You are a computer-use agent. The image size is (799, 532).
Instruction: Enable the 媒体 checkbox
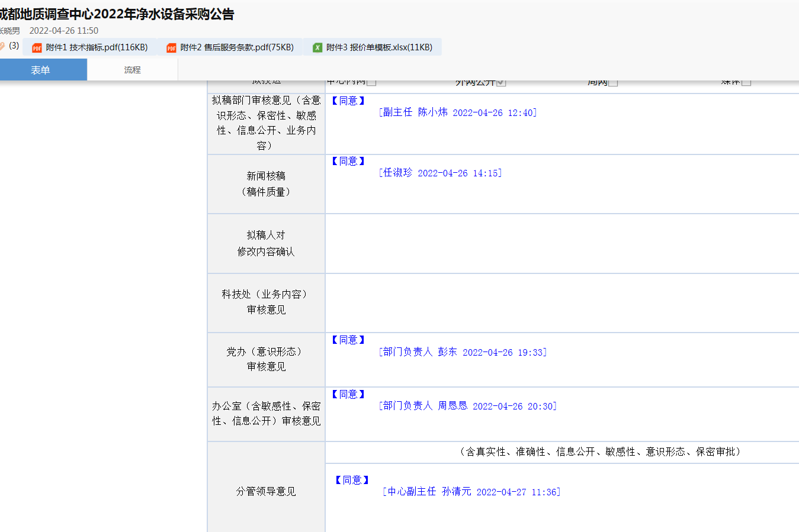(x=746, y=82)
